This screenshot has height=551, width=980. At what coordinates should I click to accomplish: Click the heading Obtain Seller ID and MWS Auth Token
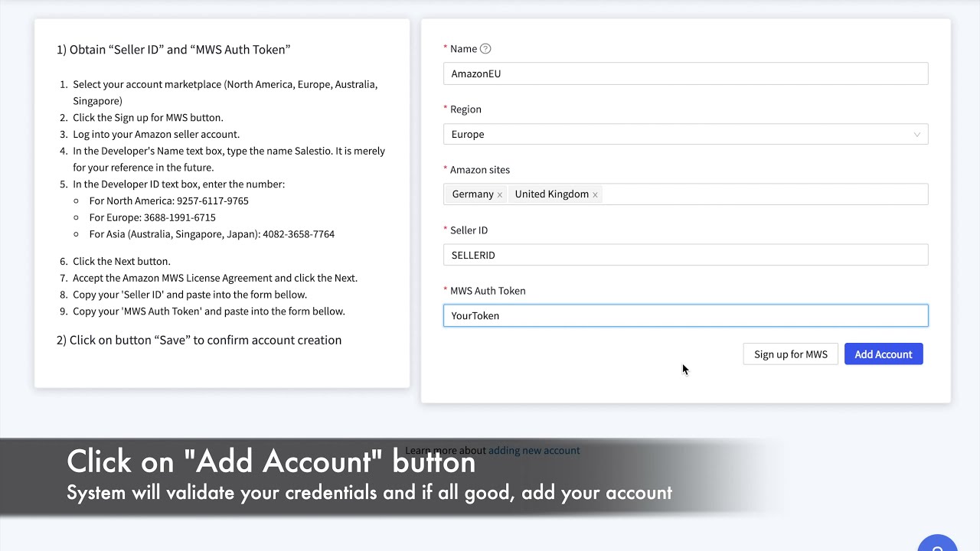pyautogui.click(x=173, y=50)
